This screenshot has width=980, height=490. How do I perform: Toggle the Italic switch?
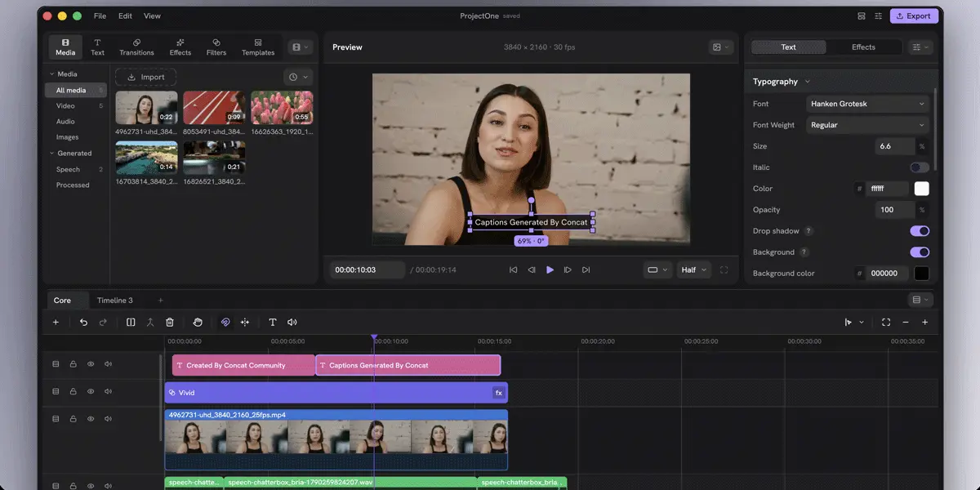coord(920,167)
